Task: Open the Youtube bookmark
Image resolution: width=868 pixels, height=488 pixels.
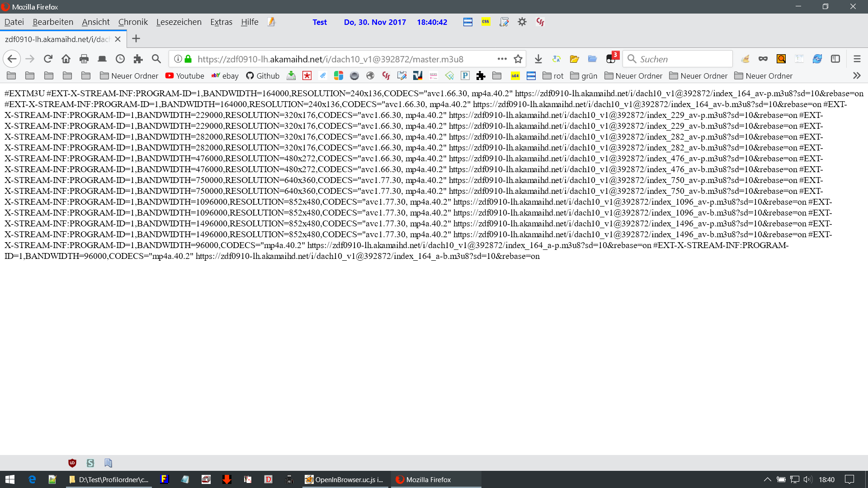Action: point(185,76)
